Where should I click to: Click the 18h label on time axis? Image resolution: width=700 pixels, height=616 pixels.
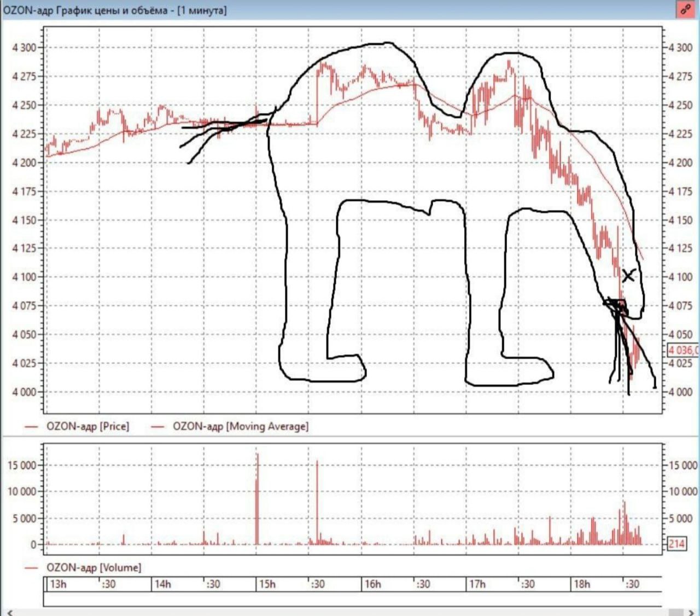[582, 584]
